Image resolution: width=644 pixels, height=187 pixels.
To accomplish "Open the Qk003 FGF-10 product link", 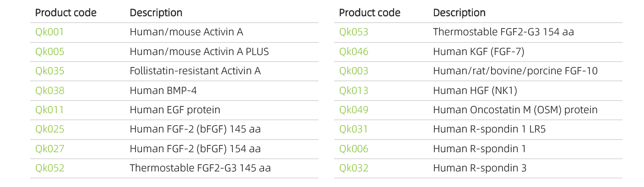I will point(353,71).
